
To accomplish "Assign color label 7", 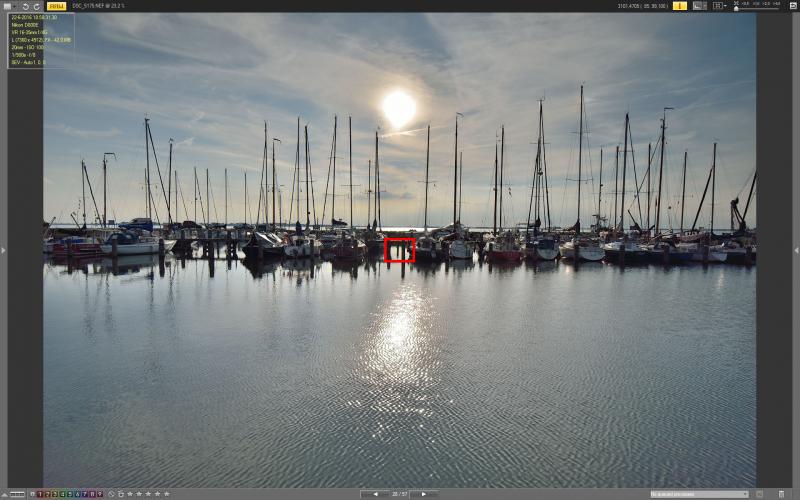I will (85, 494).
